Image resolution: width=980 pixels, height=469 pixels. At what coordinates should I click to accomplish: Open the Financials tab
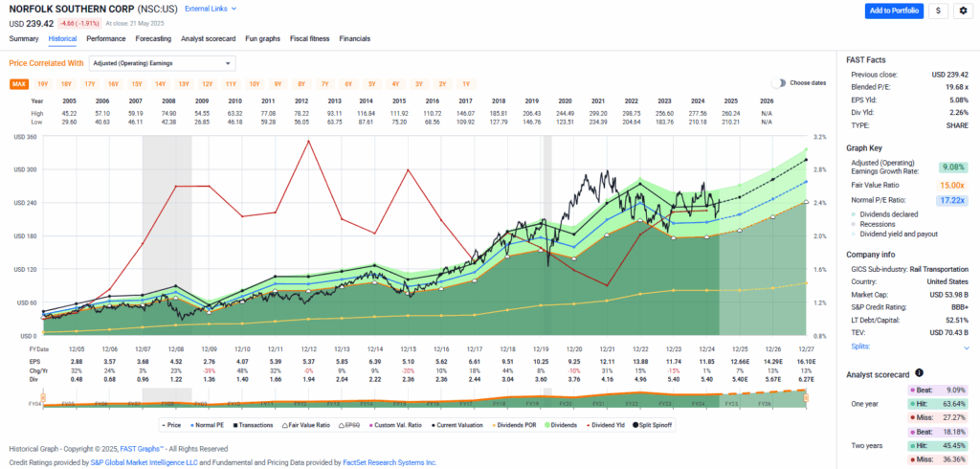tap(354, 39)
